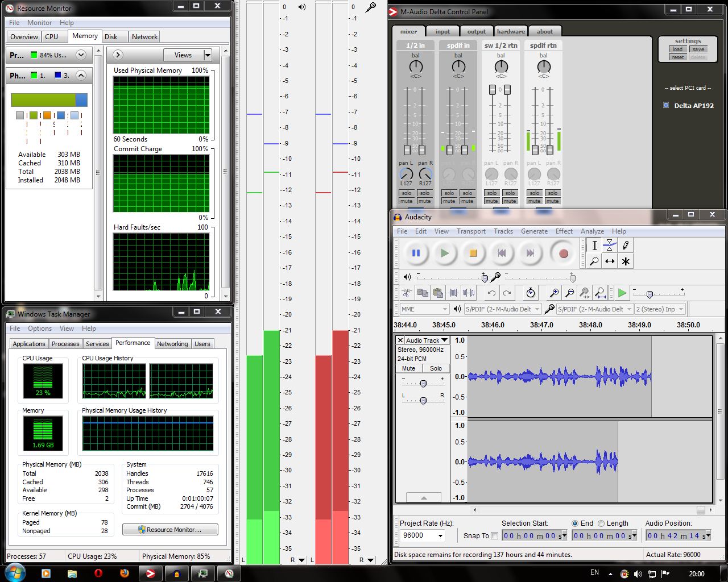
Task: Click the load settings button in M-Audio
Action: coord(678,49)
